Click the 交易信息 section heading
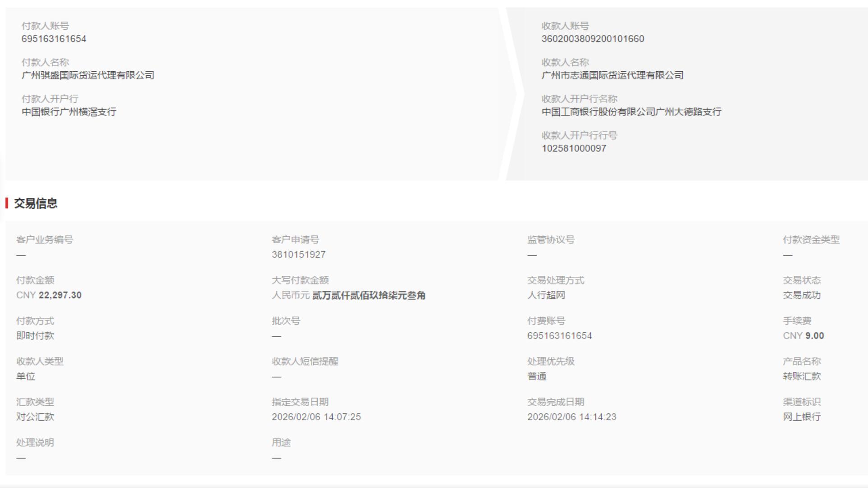 pos(36,203)
